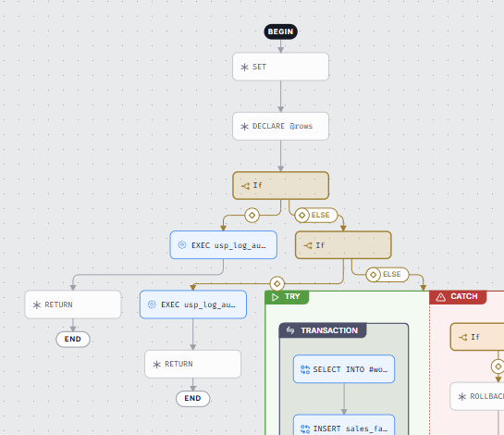Click the END terminal under the left RETURN
Screen dimensions: 504x435
coord(73,339)
